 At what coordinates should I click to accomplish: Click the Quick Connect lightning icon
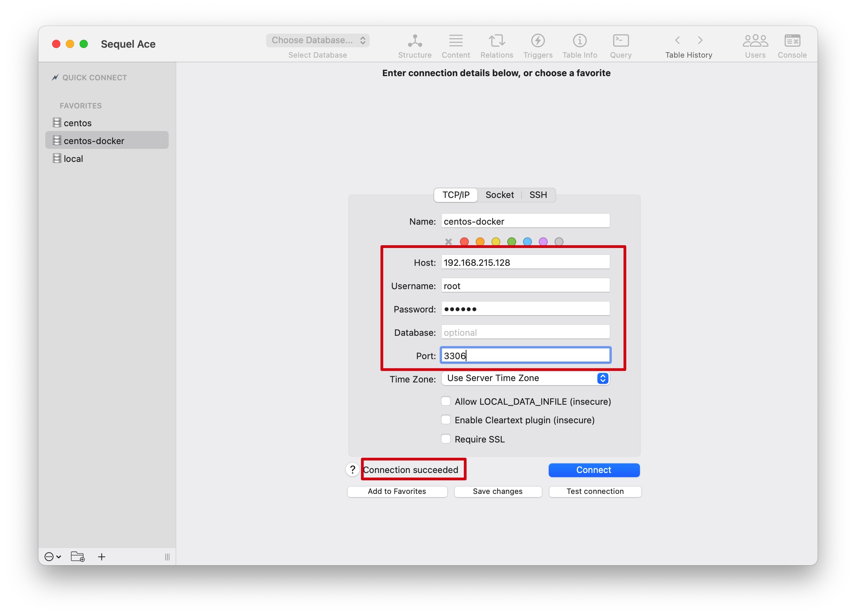point(55,78)
